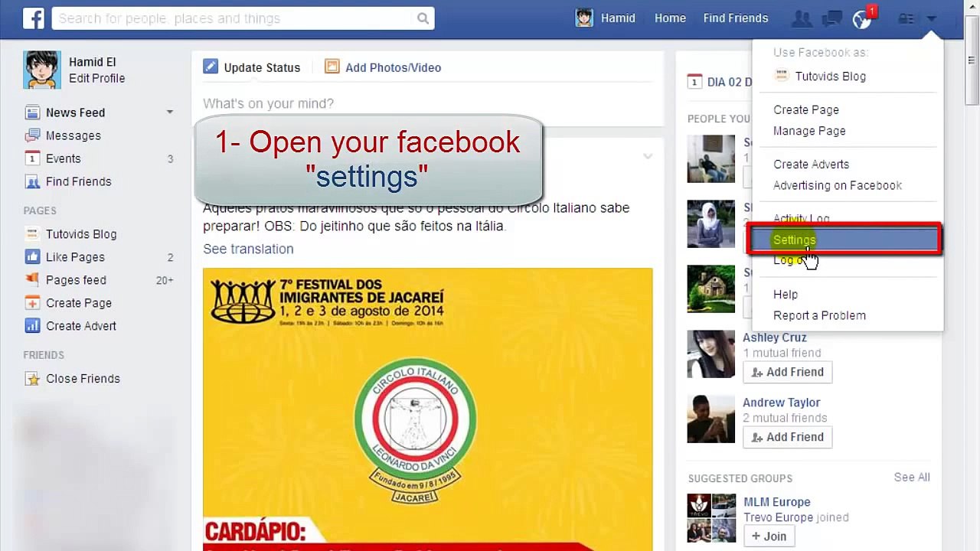980x551 pixels.
Task: Open Messages in the left sidebar
Action: [x=73, y=135]
